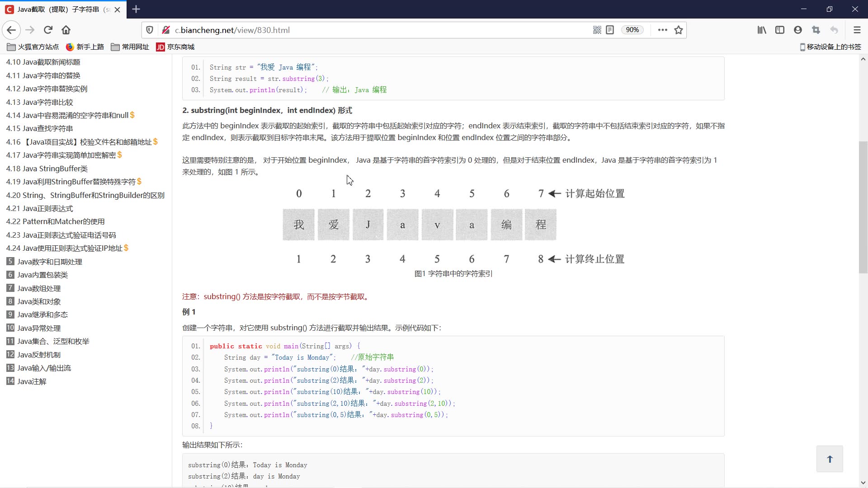Screen dimensions: 868x488
Task: Open chapter 4.12 Java字符串替换实例
Action: pyautogui.click(x=47, y=89)
